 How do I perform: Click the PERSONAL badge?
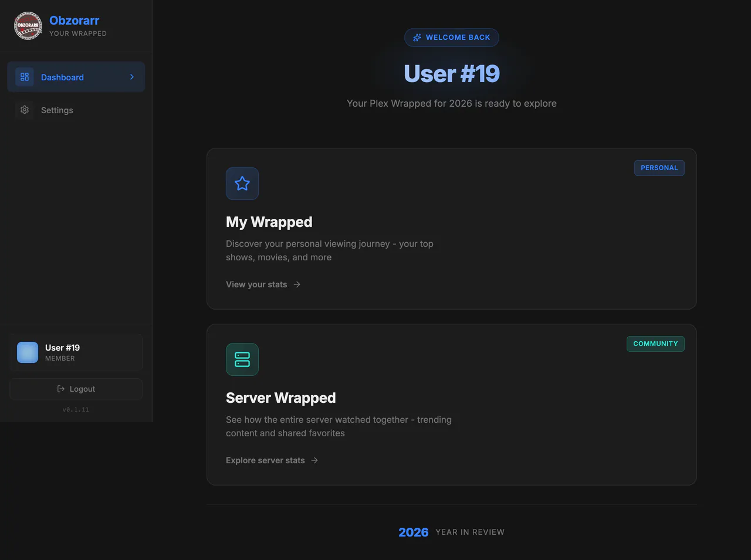pos(659,168)
